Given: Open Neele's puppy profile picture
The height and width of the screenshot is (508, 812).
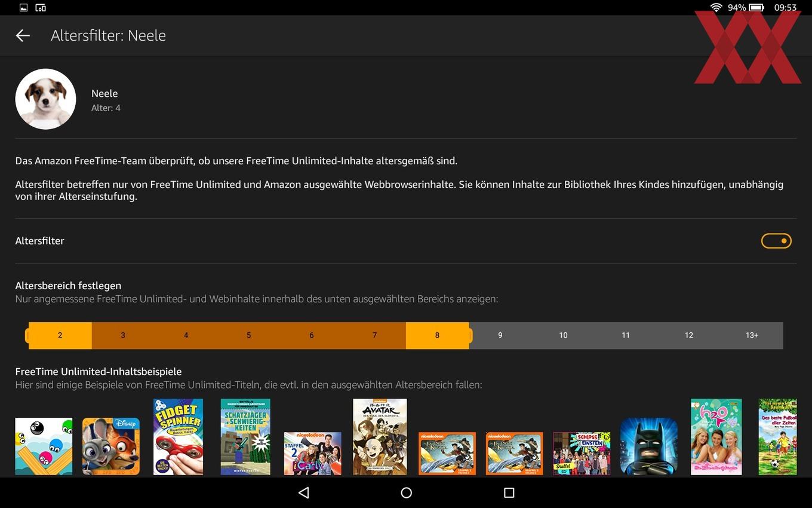Looking at the screenshot, I should click(45, 99).
